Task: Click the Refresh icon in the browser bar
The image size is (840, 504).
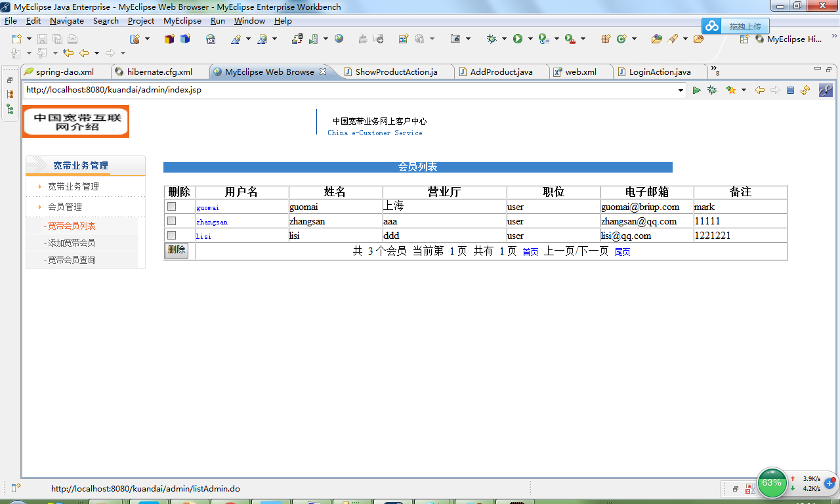Action: 805,91
